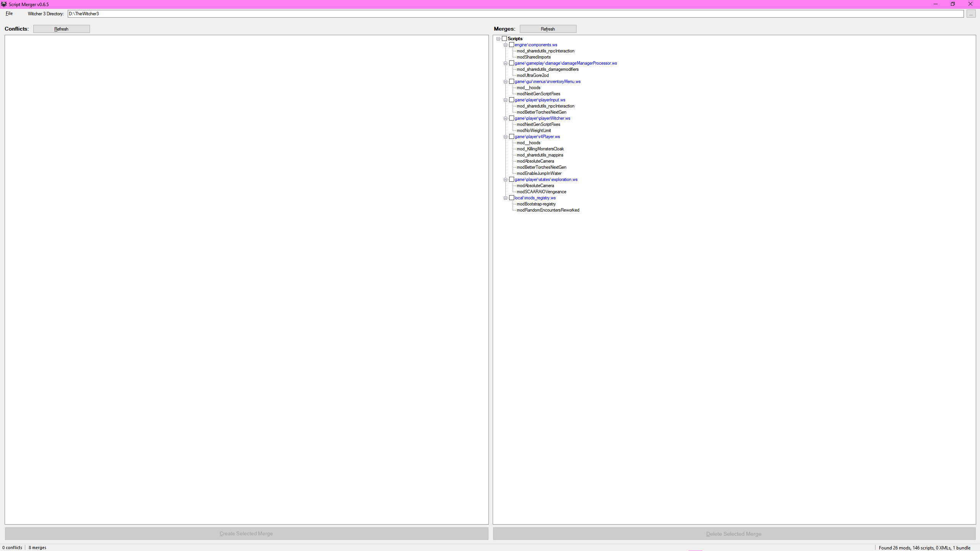Viewport: 980px width, 551px height.
Task: Click the Script Merger app icon in title bar
Action: point(4,4)
